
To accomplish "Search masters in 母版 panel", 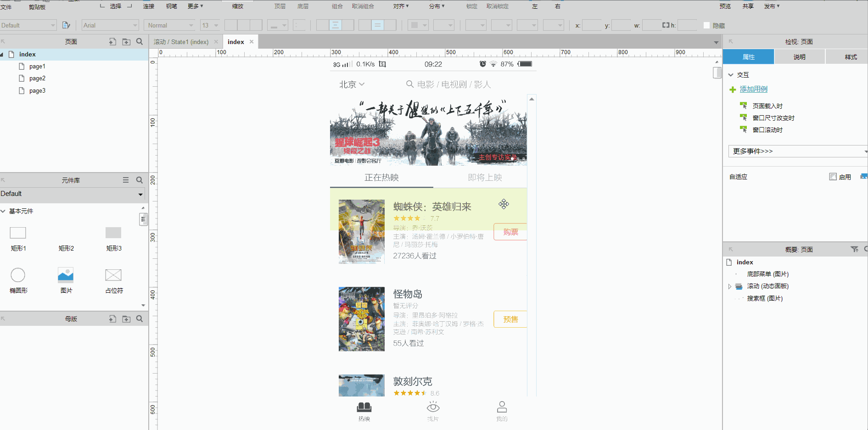I will (140, 319).
